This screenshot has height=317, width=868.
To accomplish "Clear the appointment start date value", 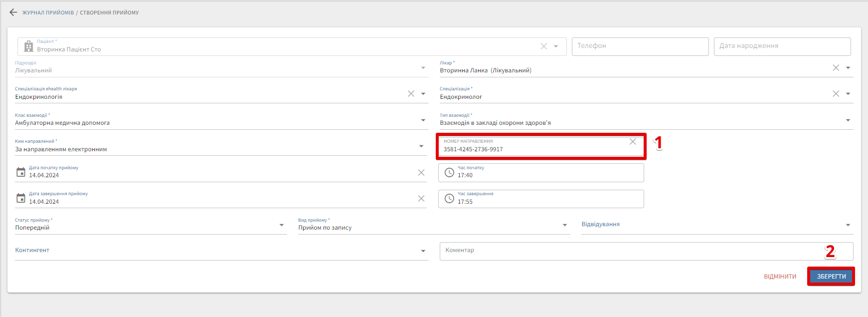I will click(421, 173).
